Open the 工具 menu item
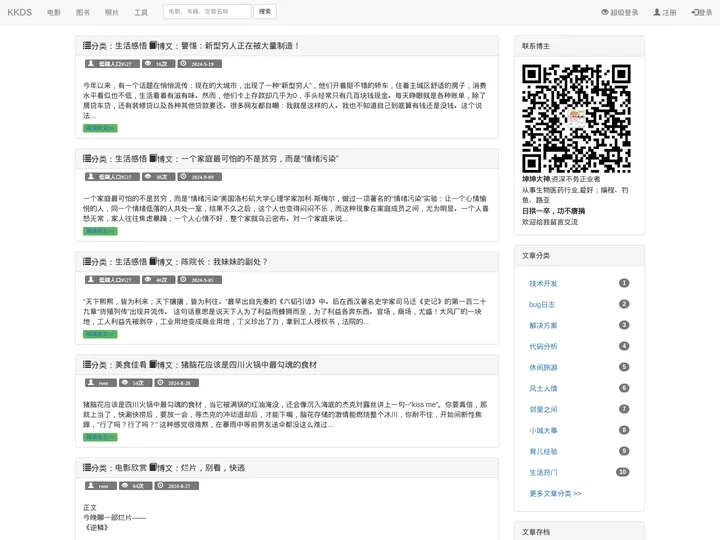Image resolution: width=720 pixels, height=540 pixels. click(141, 12)
